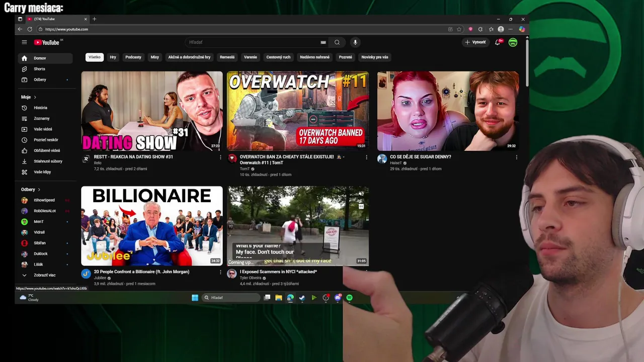Mute the previewing Scammers in NYC video

click(361, 194)
